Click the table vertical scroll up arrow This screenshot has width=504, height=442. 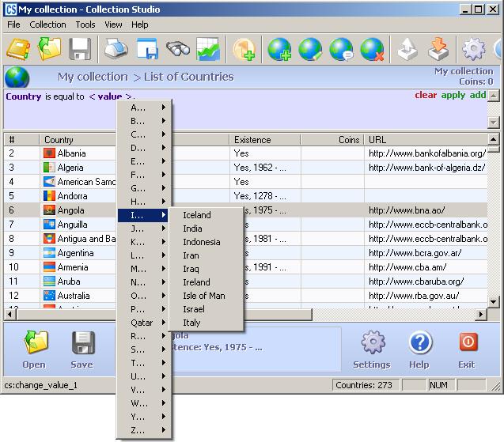pyautogui.click(x=494, y=139)
